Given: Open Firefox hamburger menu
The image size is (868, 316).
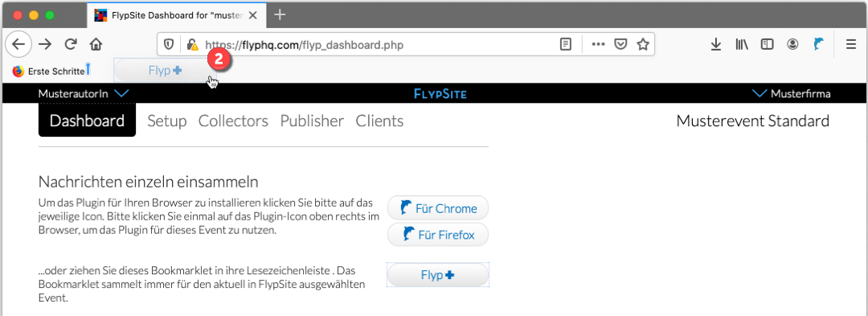Looking at the screenshot, I should [851, 45].
